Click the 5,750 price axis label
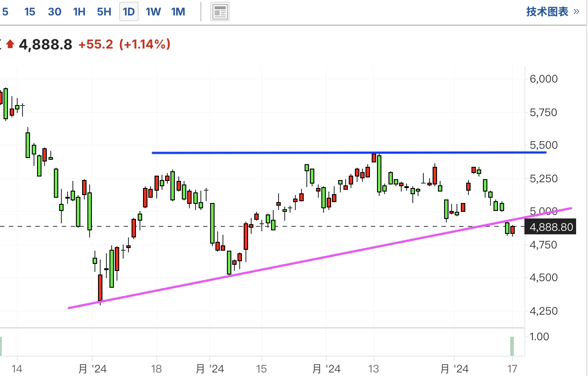588x376 pixels. (543, 113)
